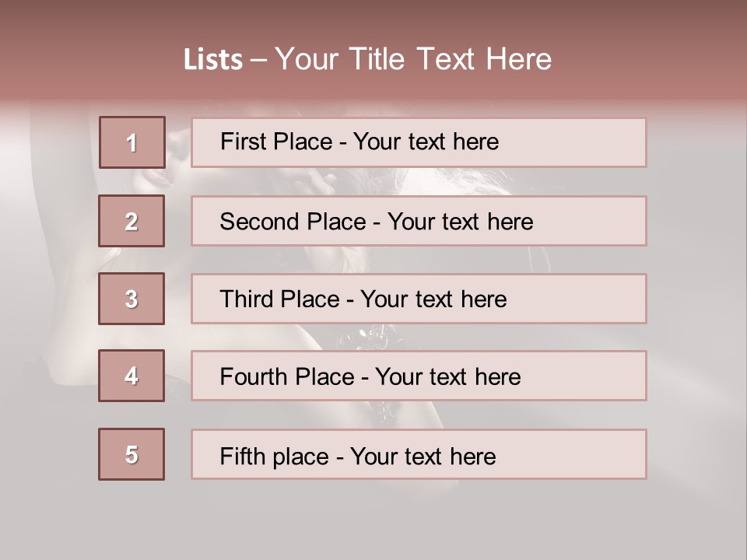The image size is (747, 560).
Task: Click the 'Second Place - Your text here' bar
Action: click(x=419, y=221)
